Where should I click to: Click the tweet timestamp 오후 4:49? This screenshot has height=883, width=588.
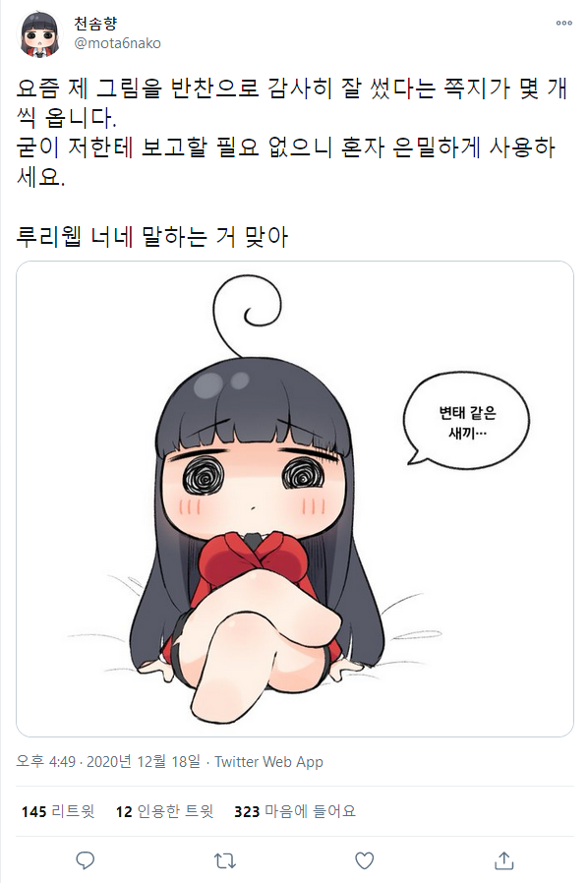(45, 761)
